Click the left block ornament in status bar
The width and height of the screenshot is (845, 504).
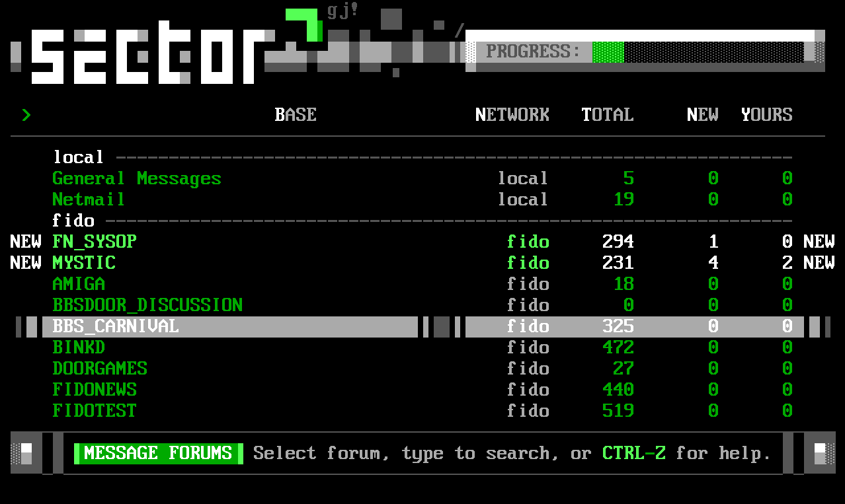click(x=26, y=453)
